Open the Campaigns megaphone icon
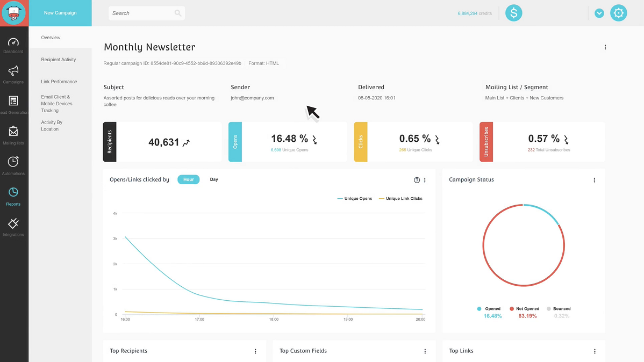644x362 pixels. point(13,70)
